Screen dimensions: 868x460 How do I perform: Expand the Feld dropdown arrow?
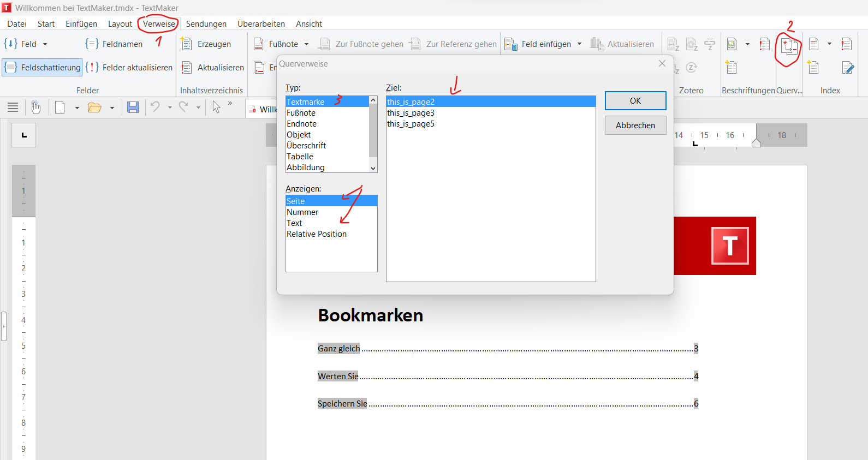click(x=45, y=44)
